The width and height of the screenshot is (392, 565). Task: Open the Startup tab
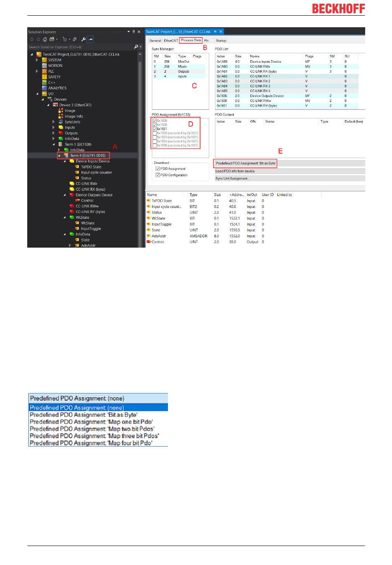click(221, 40)
